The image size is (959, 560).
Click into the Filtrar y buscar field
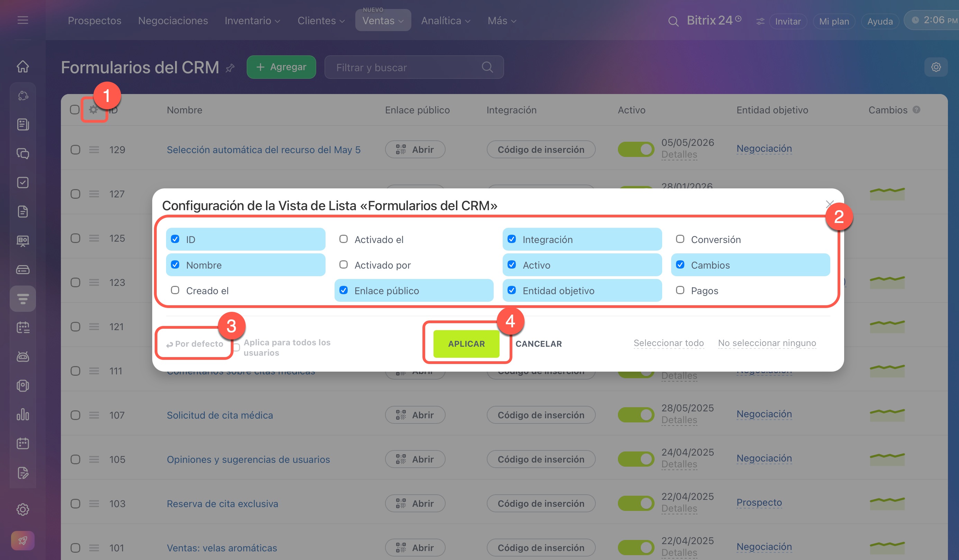(414, 67)
